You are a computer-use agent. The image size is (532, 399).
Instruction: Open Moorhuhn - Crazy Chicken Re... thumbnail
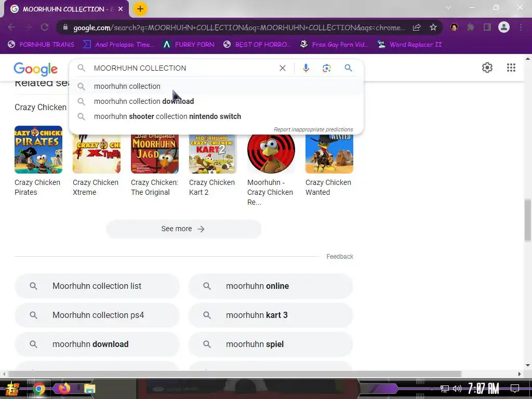click(271, 154)
